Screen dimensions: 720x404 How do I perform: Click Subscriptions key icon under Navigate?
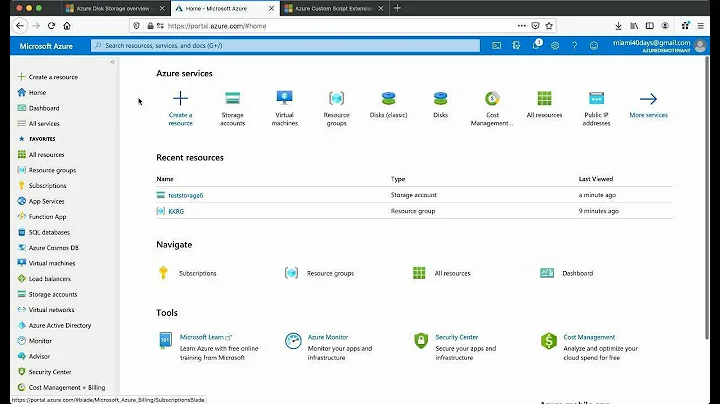pos(163,273)
